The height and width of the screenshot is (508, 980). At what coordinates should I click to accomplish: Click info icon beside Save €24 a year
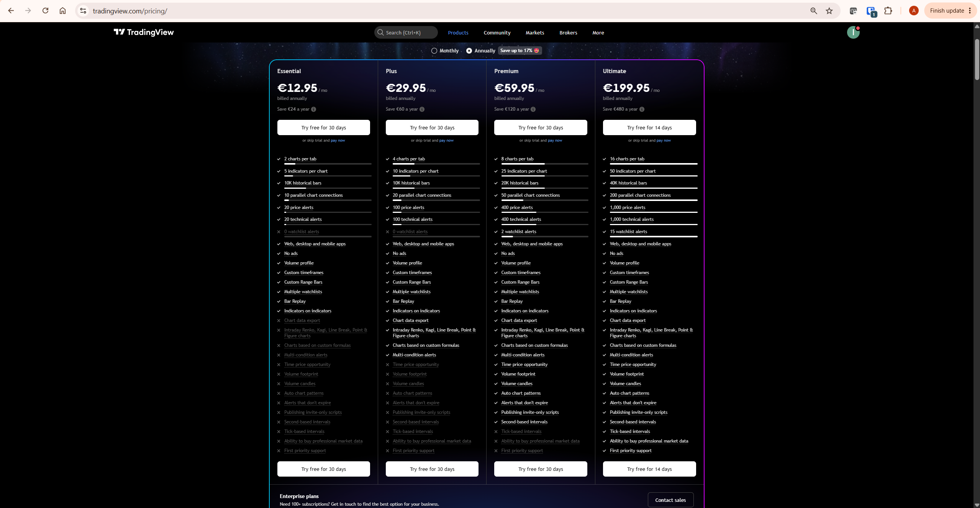point(314,109)
